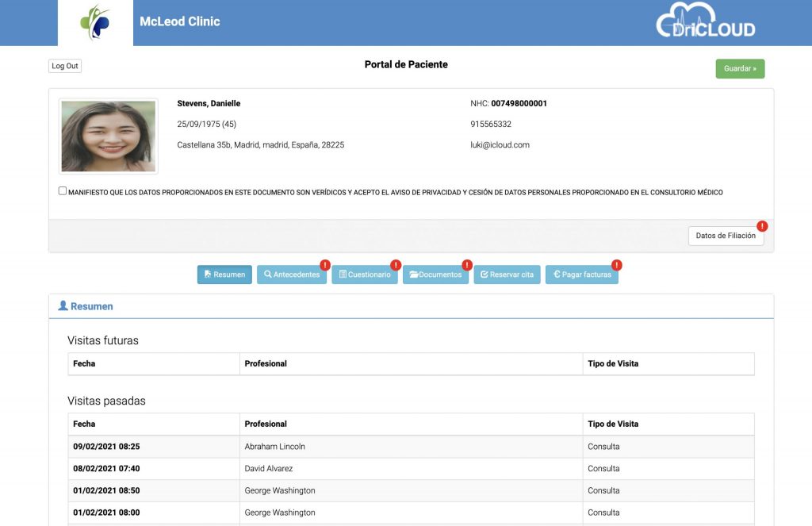The width and height of the screenshot is (812, 526).
Task: Click red alert badge on Documentos
Action: 467,265
